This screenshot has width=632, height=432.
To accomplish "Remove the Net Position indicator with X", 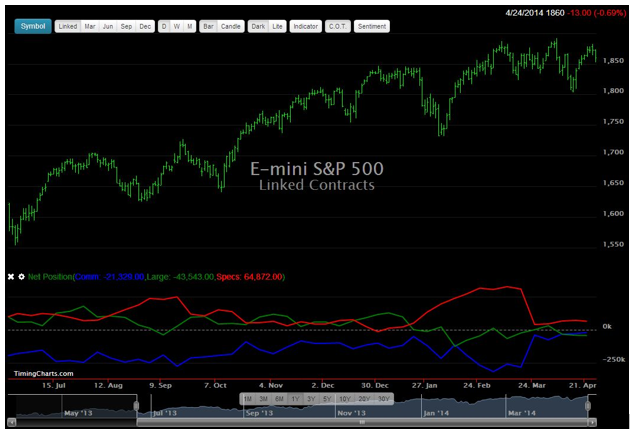I will coord(11,276).
